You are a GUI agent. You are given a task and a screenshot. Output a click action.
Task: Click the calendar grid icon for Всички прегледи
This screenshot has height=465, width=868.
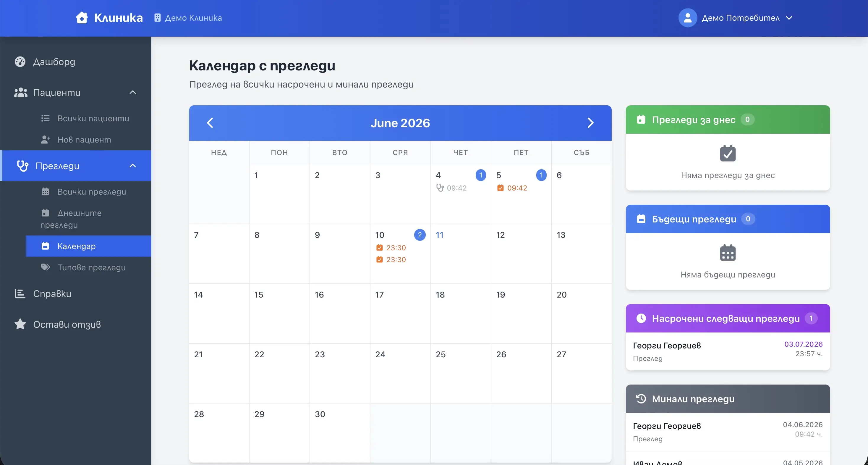(45, 191)
